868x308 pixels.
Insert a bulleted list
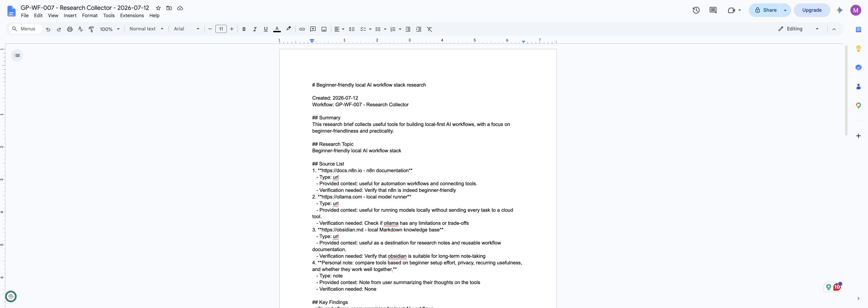[378, 29]
